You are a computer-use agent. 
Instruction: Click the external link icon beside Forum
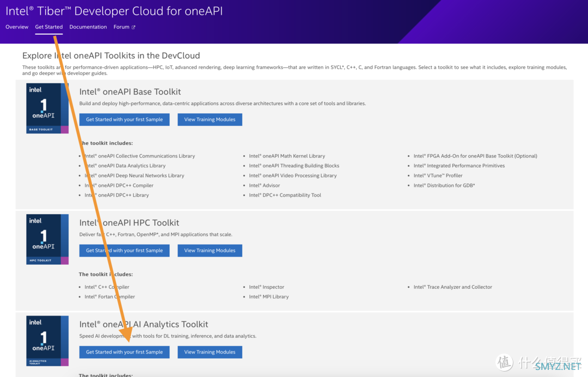coord(133,27)
